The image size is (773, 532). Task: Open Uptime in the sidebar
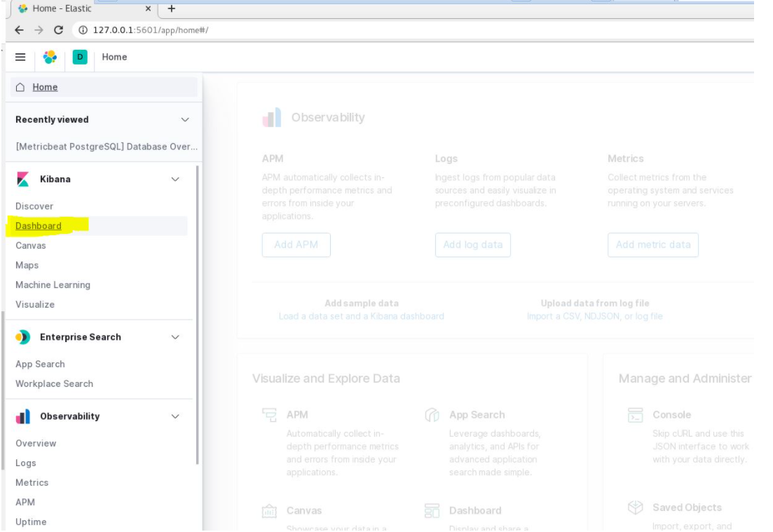pos(31,522)
